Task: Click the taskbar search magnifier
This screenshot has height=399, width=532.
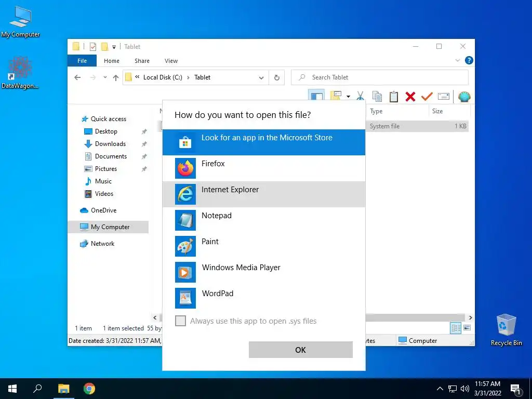Action: (37, 389)
